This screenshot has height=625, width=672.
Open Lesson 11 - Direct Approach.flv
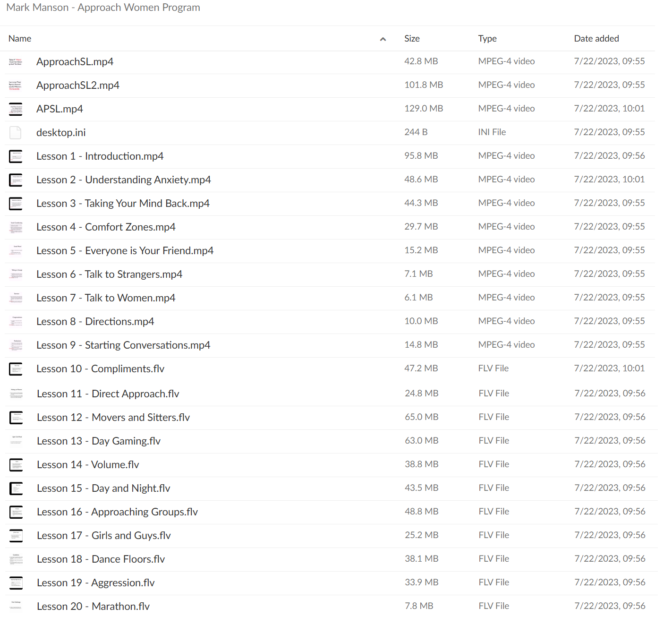108,394
